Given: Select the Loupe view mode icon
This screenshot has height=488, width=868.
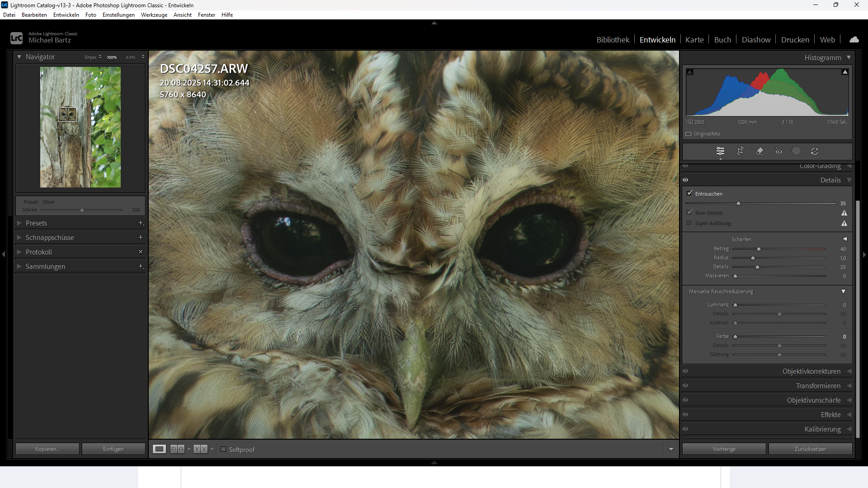Looking at the screenshot, I should [159, 449].
